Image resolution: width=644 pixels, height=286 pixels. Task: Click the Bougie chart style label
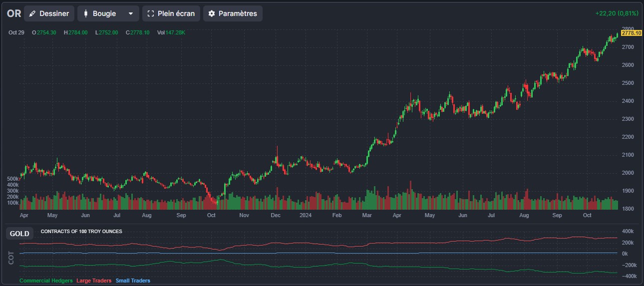point(104,13)
